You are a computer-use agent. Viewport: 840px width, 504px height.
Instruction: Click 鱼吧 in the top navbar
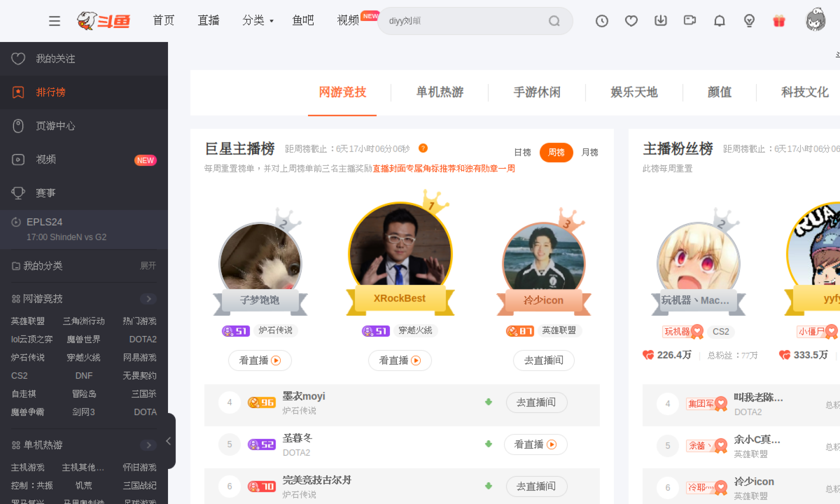(x=303, y=20)
